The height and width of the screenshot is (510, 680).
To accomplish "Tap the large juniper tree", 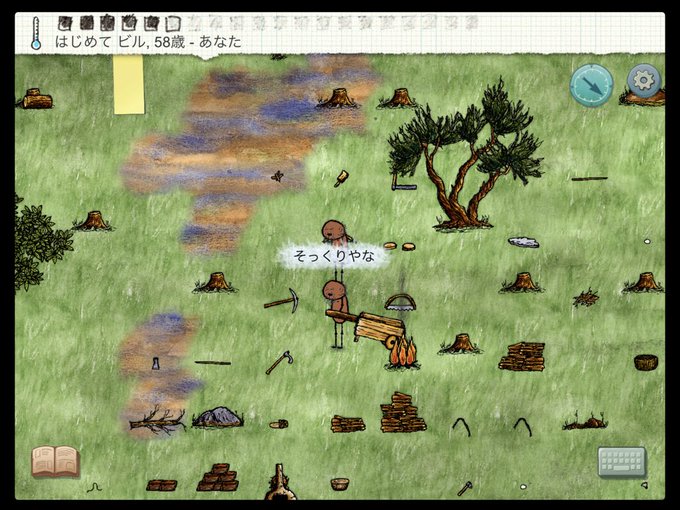I will (464, 156).
